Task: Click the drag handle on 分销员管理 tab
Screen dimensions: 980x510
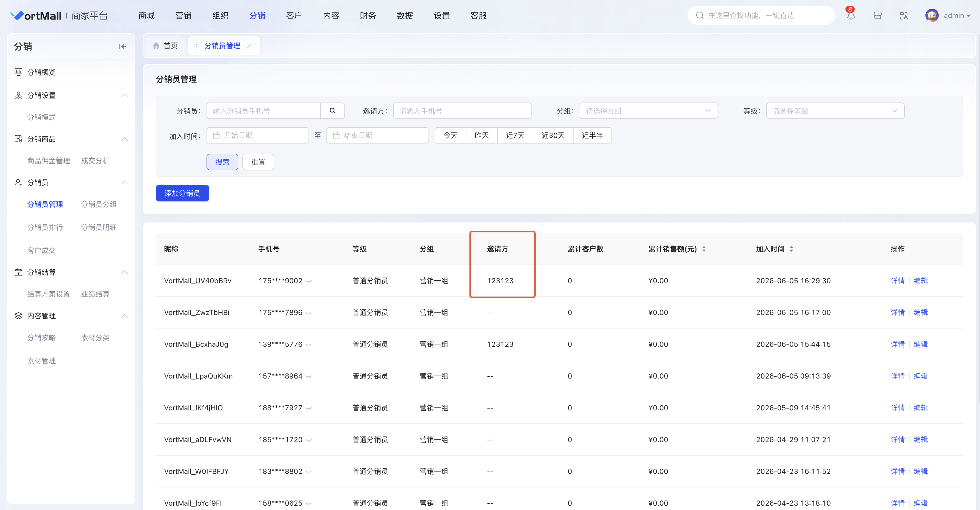Action: (197, 46)
